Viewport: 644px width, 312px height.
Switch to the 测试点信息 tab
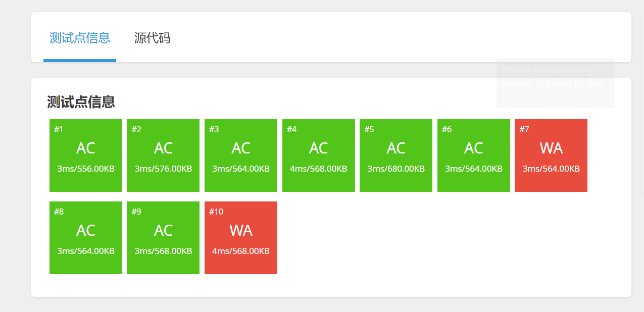80,38
